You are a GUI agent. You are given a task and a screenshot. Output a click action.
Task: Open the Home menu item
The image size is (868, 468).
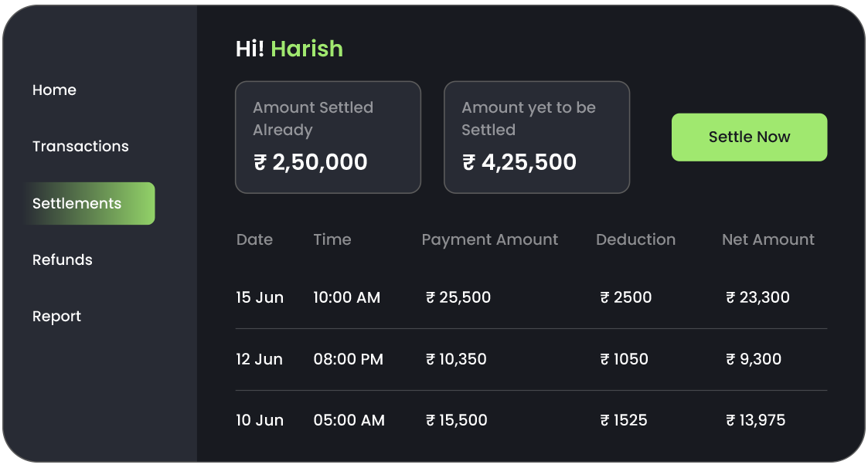54,90
